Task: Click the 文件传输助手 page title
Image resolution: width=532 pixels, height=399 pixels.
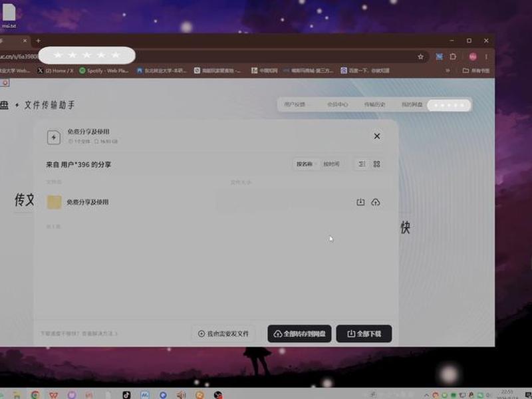Action: click(49, 105)
